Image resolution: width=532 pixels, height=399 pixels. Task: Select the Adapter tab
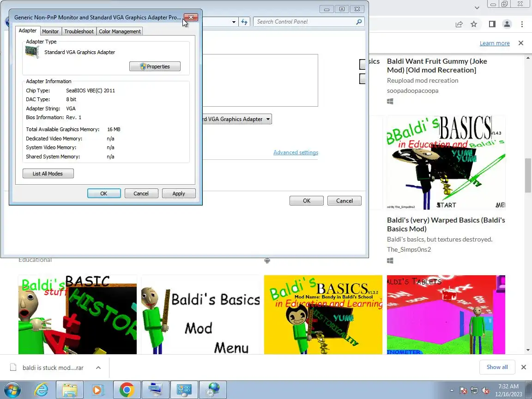pyautogui.click(x=28, y=30)
